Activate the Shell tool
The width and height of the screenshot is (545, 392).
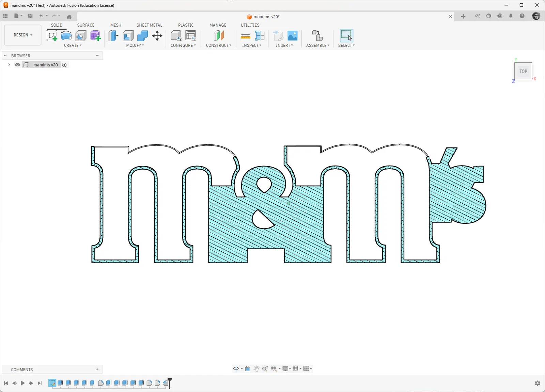[128, 35]
